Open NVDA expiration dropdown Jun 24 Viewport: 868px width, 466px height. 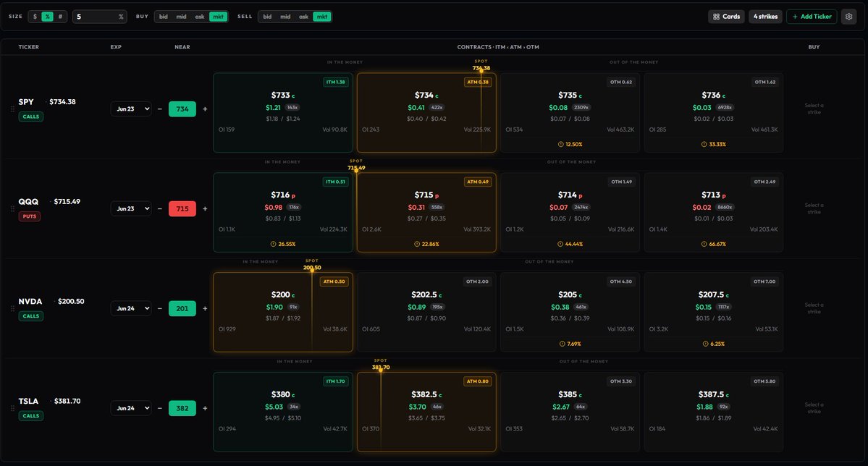point(130,308)
